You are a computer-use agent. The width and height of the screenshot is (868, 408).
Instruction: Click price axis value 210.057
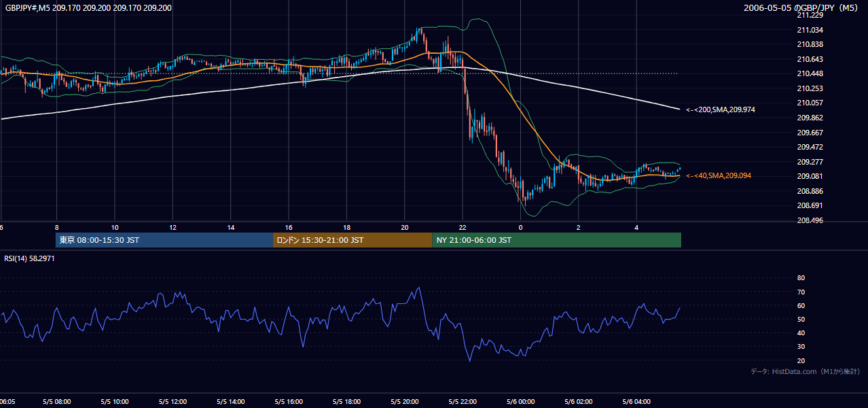pyautogui.click(x=809, y=103)
